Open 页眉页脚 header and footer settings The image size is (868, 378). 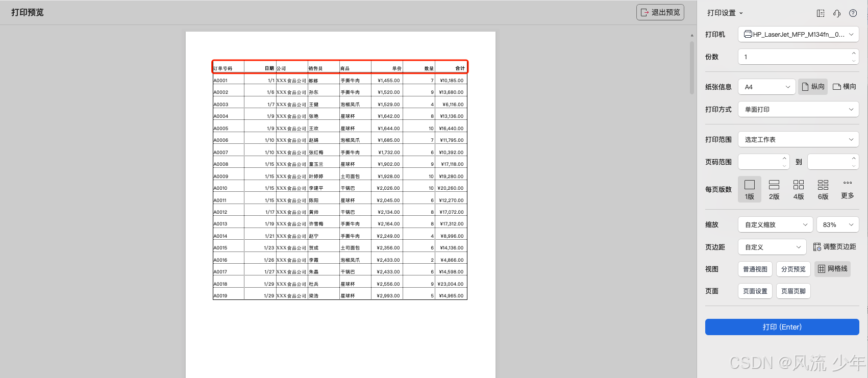tap(793, 291)
